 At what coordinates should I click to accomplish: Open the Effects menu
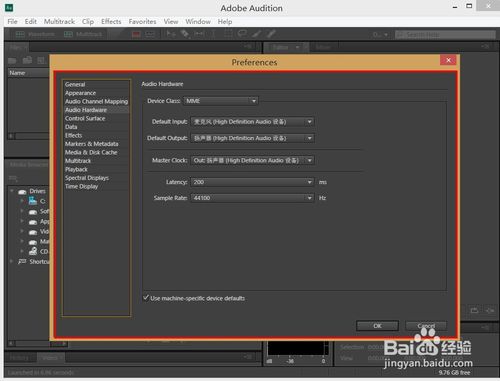pyautogui.click(x=111, y=22)
